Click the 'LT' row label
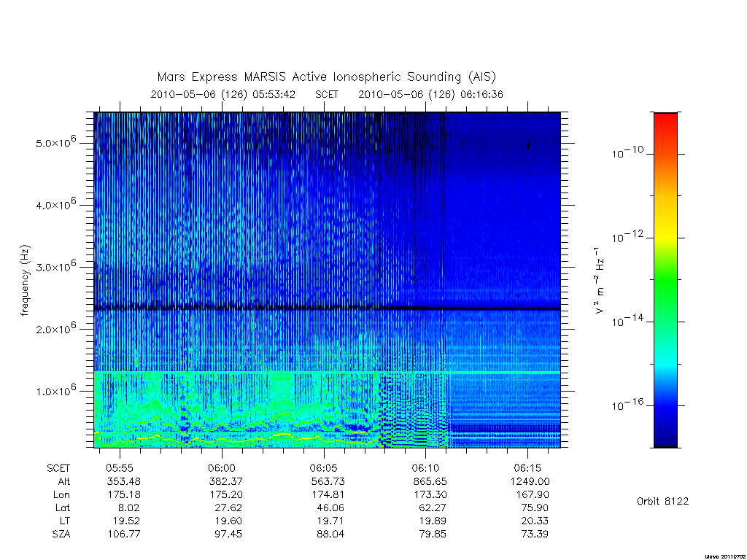The image size is (747, 560). pos(65,521)
